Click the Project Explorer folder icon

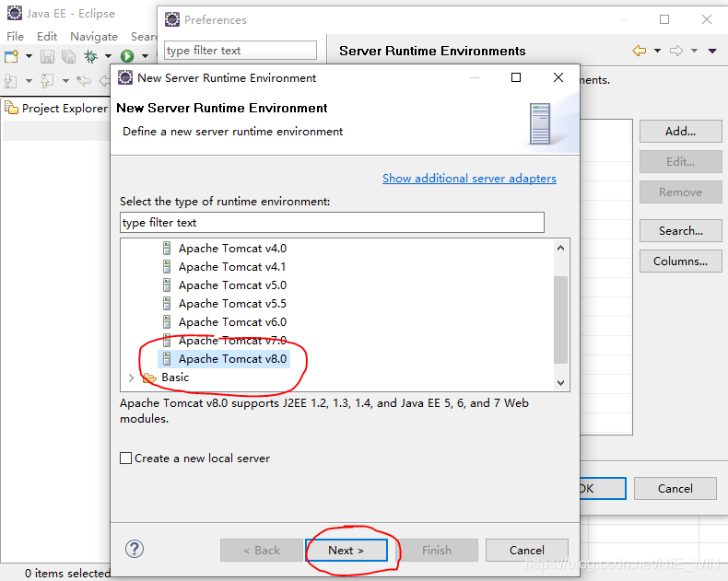pos(11,108)
